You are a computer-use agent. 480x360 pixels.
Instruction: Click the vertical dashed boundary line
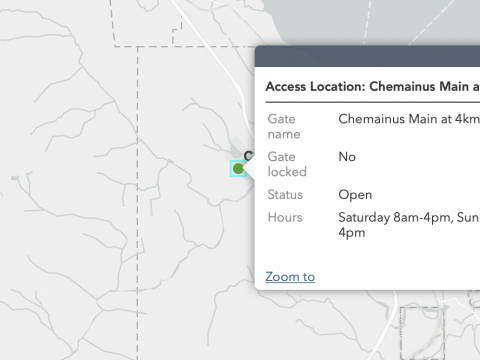tap(137, 203)
